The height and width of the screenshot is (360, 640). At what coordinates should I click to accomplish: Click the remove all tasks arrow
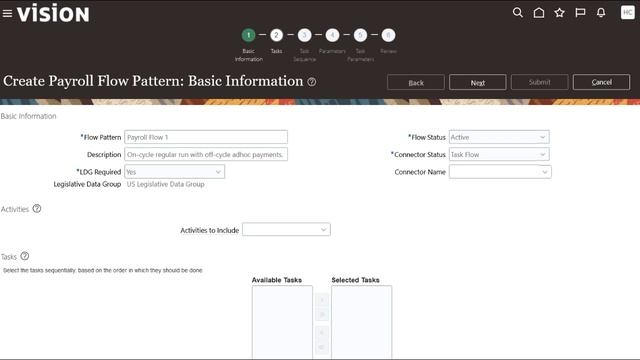click(x=322, y=347)
